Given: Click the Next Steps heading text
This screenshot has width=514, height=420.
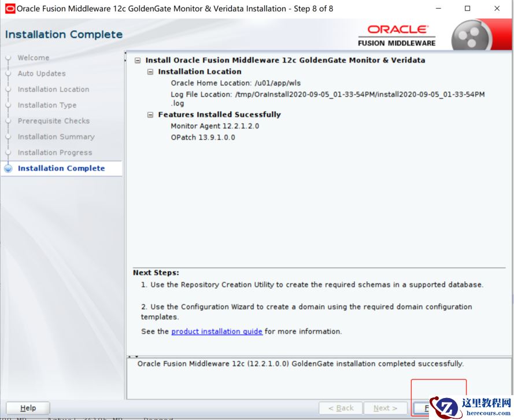Looking at the screenshot, I should tap(156, 273).
